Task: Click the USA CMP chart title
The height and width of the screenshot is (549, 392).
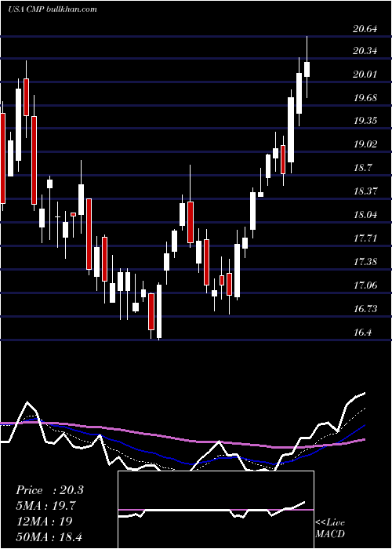Action: coord(53,9)
